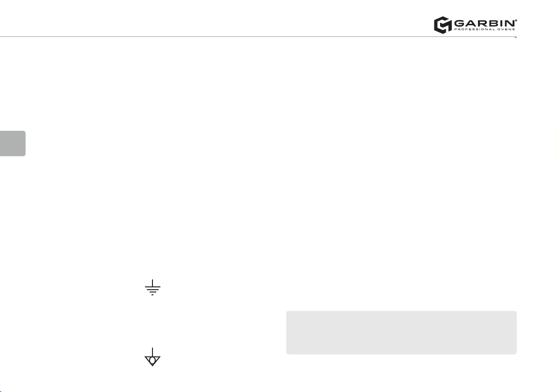
Task: Click the horizontal header divider line
Action: (x=258, y=36)
